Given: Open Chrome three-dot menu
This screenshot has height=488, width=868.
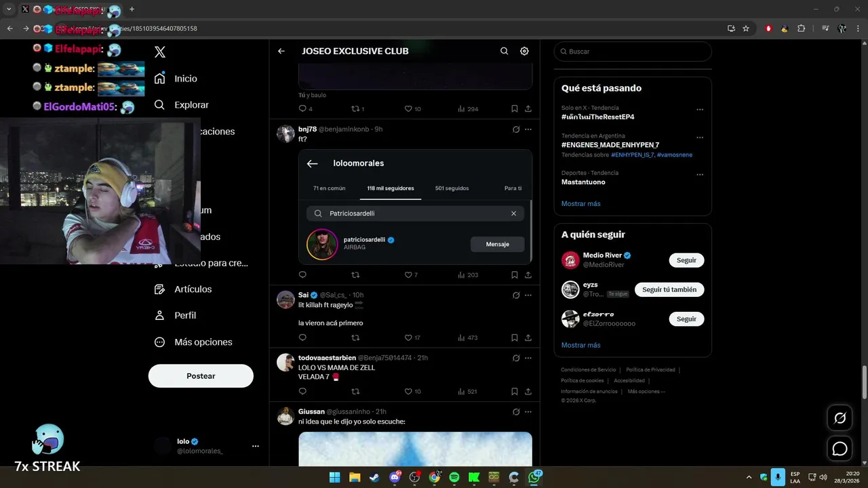Looking at the screenshot, I should tap(858, 28).
